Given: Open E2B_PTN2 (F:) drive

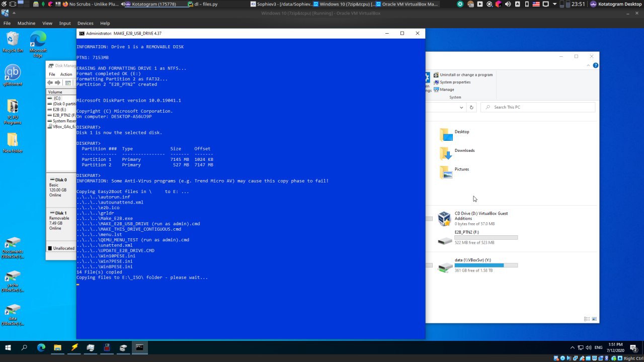Looking at the screenshot, I should 477,237.
